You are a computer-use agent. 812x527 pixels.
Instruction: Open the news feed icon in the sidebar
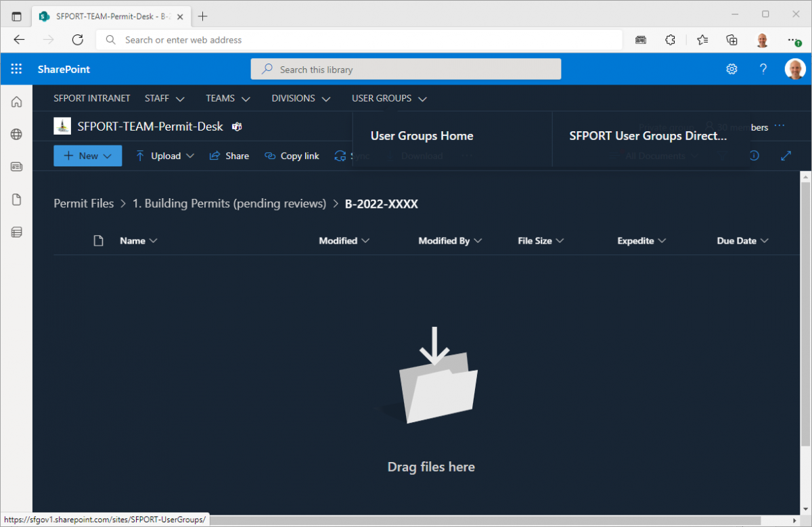tap(16, 166)
